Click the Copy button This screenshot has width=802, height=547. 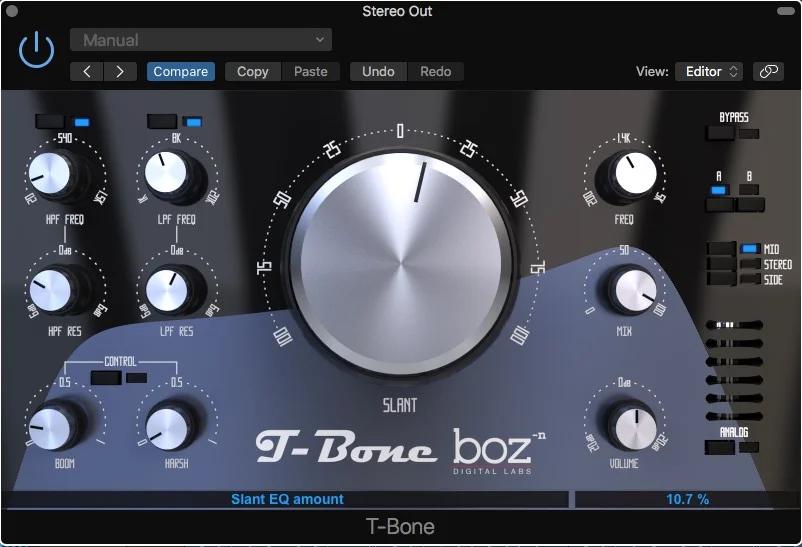pyautogui.click(x=253, y=72)
